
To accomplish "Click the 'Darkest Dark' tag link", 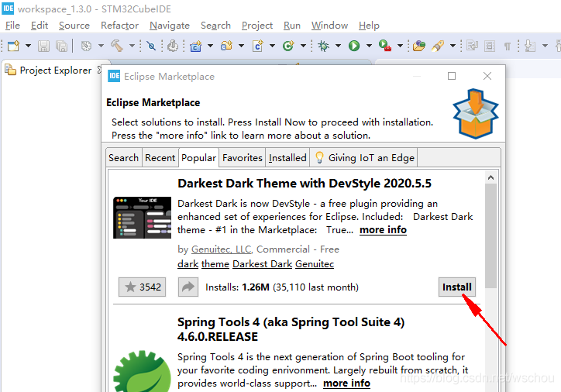I will [x=262, y=264].
